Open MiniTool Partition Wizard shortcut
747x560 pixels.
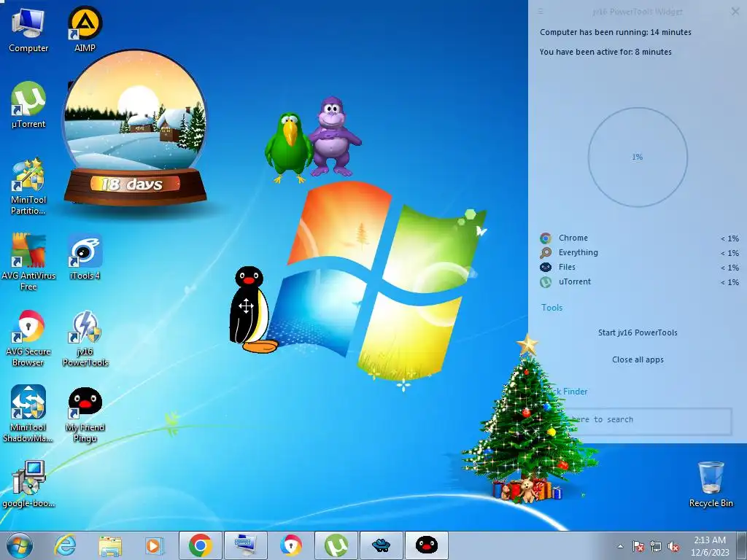[28, 187]
